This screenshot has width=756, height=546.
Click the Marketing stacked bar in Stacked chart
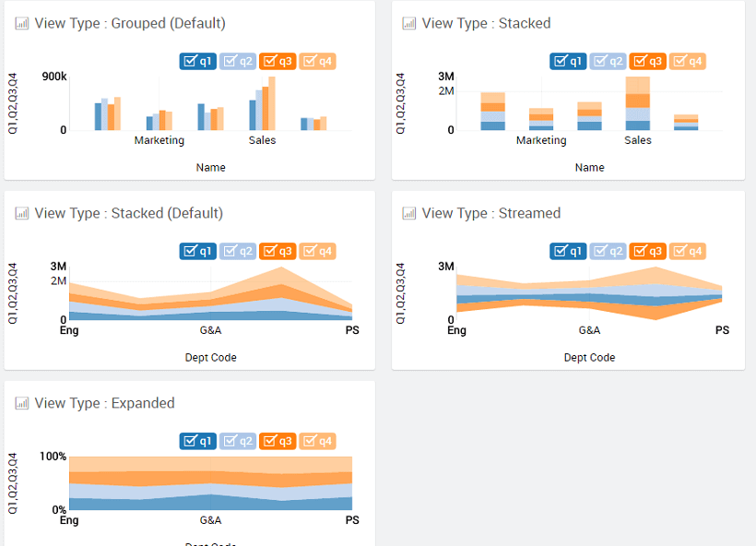(541, 119)
